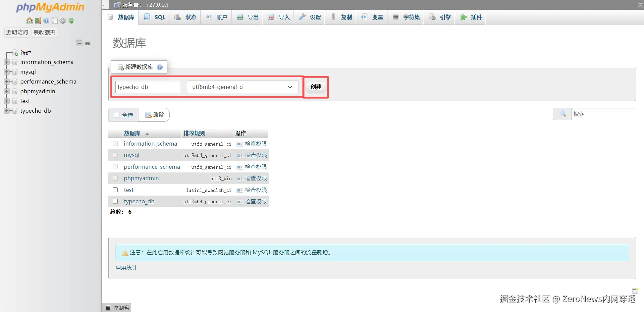The width and height of the screenshot is (644, 312).
Task: Click the small yellow note icon at bottom-right
Action: point(635,291)
